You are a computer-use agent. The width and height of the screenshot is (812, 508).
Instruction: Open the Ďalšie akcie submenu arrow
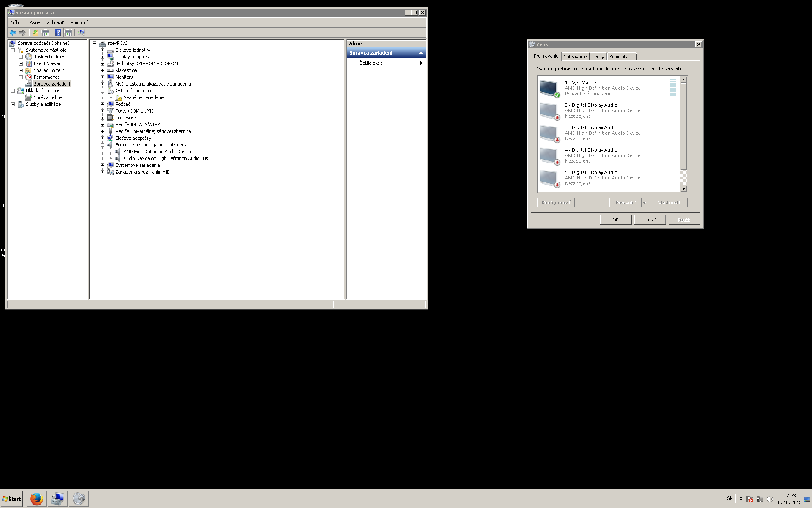click(x=421, y=63)
